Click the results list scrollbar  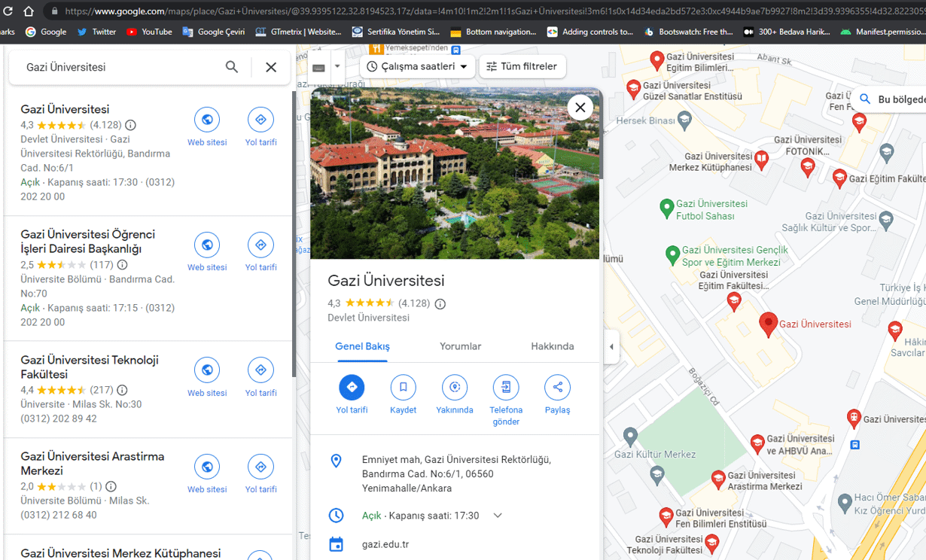pos(294,233)
